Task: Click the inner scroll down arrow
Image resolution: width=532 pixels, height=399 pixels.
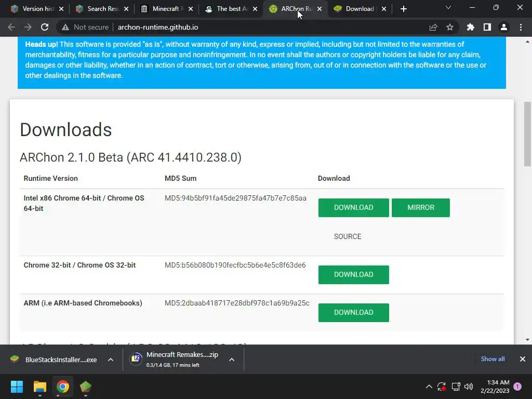Action: point(527,339)
